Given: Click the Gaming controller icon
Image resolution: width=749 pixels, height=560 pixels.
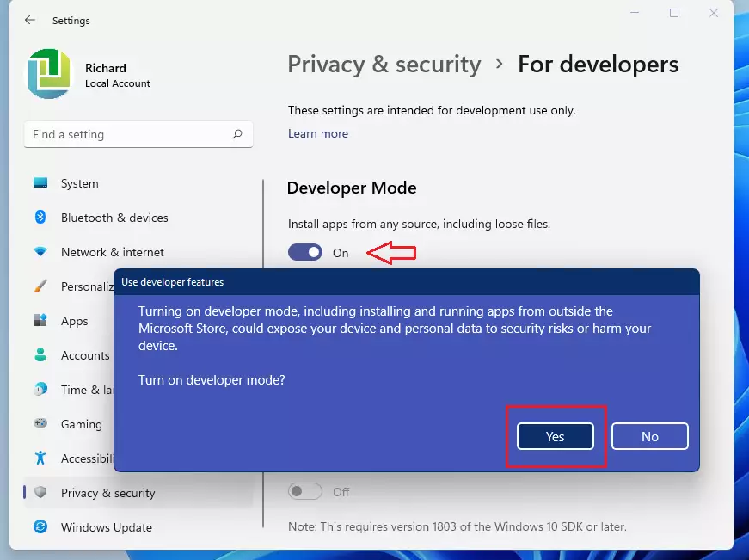Looking at the screenshot, I should point(40,423).
